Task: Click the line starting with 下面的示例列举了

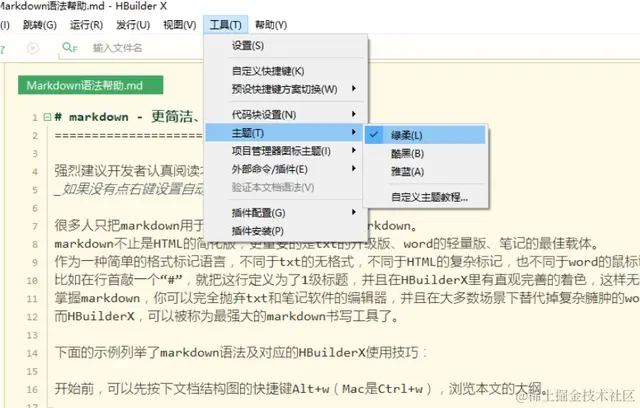Action: [240, 353]
